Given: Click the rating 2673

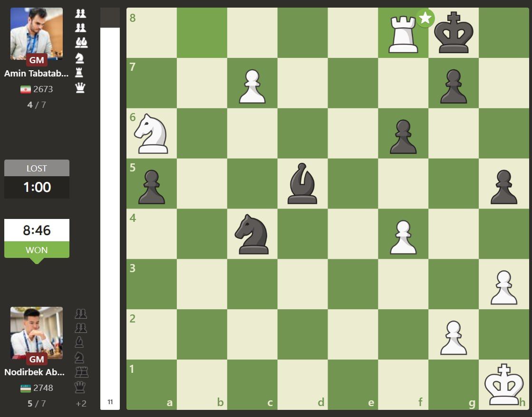Looking at the screenshot, I should click(x=43, y=89).
